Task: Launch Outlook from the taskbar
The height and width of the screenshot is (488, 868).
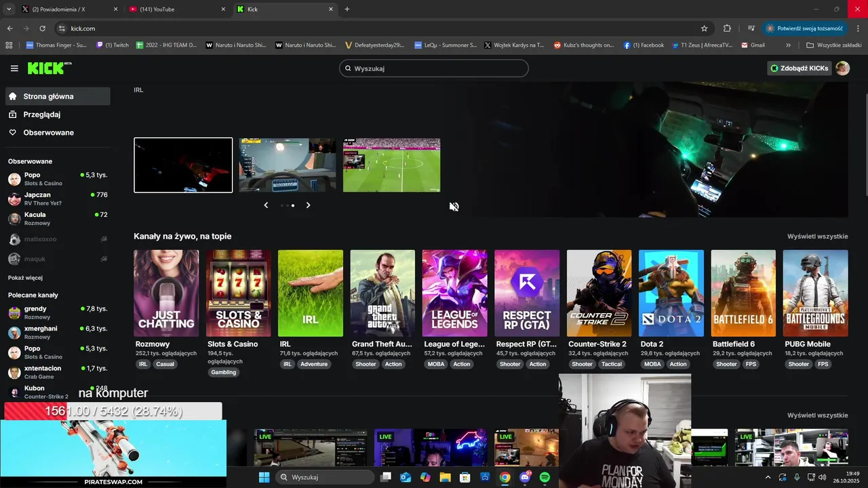Action: [406, 477]
